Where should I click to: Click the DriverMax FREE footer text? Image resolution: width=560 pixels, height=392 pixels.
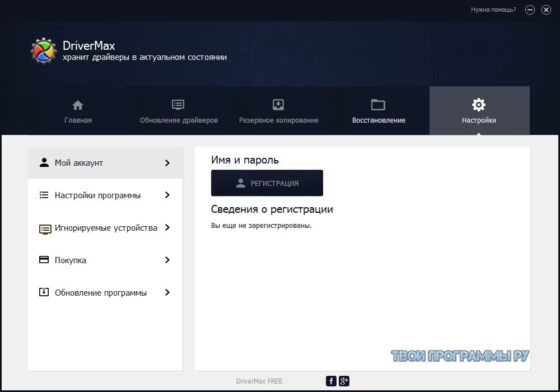[x=259, y=381]
